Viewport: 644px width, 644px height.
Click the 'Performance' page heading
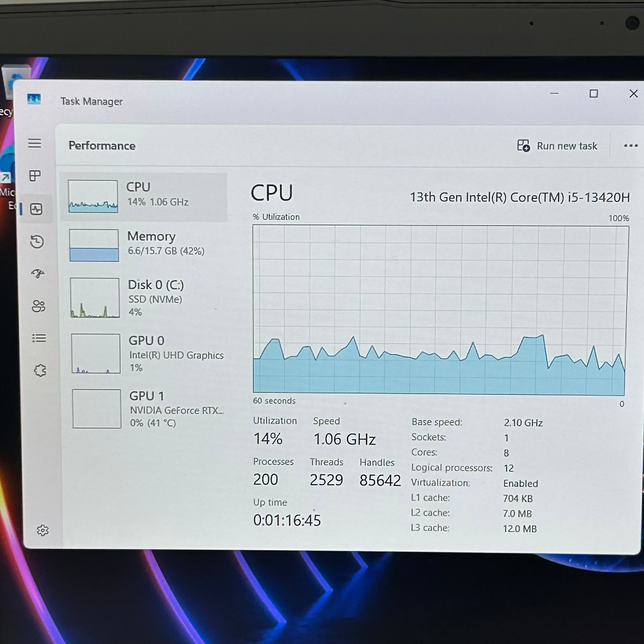(102, 146)
